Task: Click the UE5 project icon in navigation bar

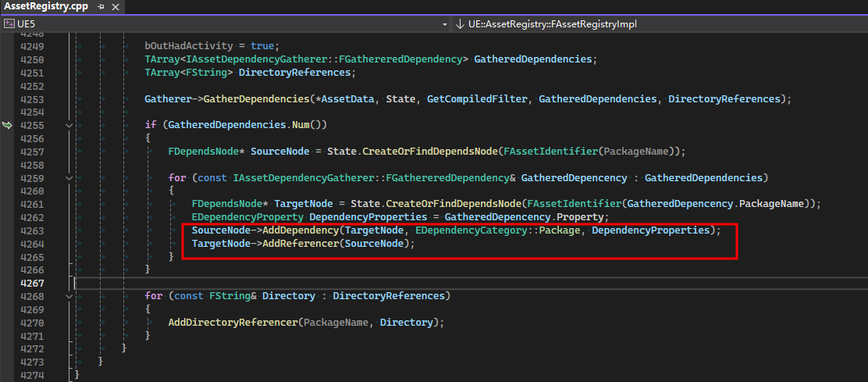Action: tap(9, 24)
